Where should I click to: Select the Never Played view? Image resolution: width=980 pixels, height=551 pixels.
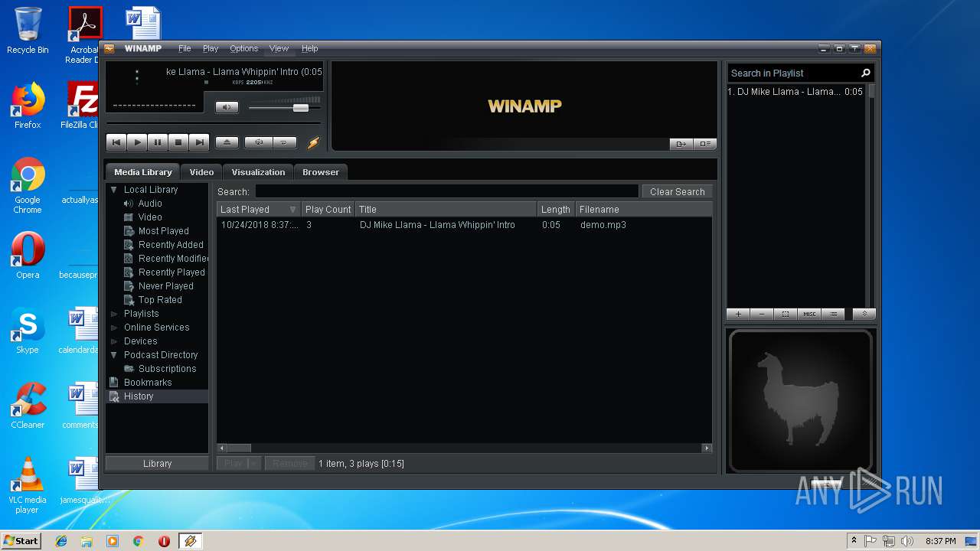click(165, 286)
